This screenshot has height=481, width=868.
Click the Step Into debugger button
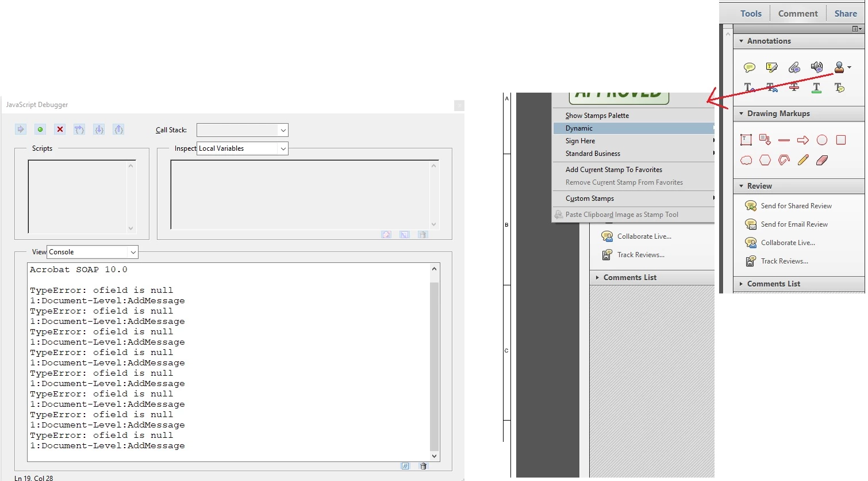click(99, 129)
